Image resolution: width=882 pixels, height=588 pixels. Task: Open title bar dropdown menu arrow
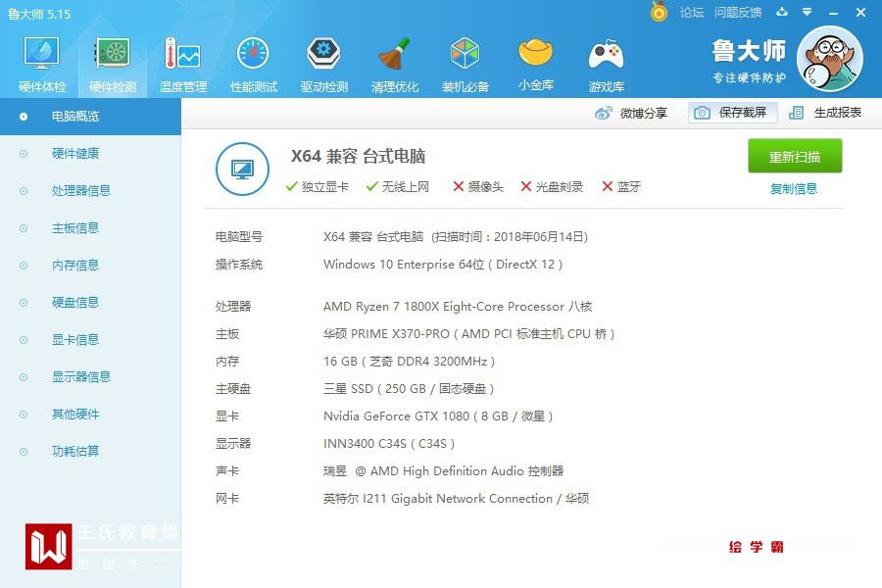pos(808,12)
